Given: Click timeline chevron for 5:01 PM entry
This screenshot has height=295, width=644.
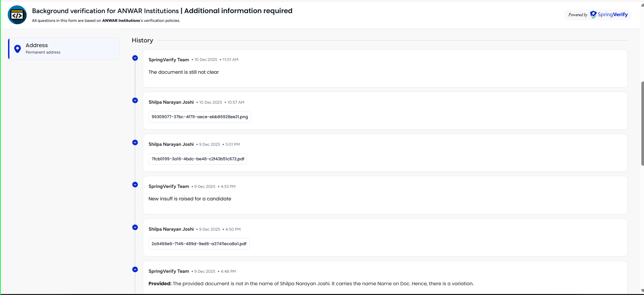Looking at the screenshot, I should pos(135,142).
